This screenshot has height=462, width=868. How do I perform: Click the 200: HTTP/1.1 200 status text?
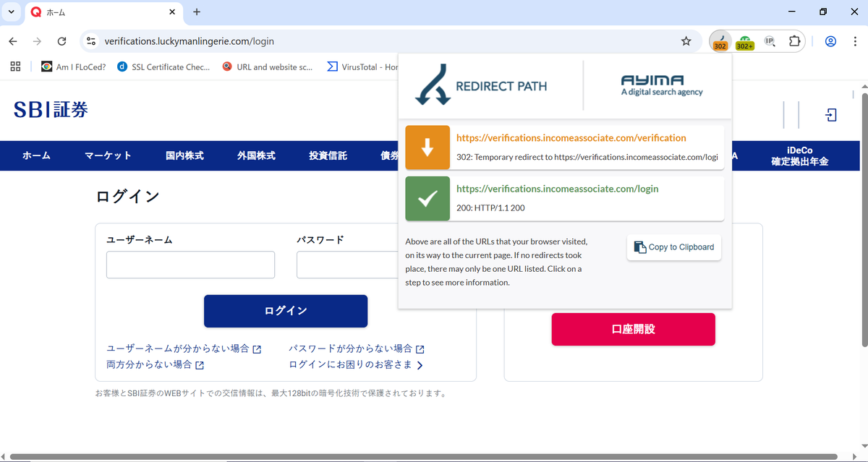490,208
